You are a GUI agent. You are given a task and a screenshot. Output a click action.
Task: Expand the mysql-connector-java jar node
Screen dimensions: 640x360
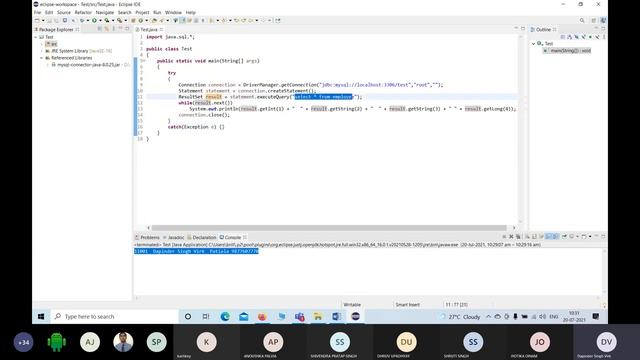(48, 65)
